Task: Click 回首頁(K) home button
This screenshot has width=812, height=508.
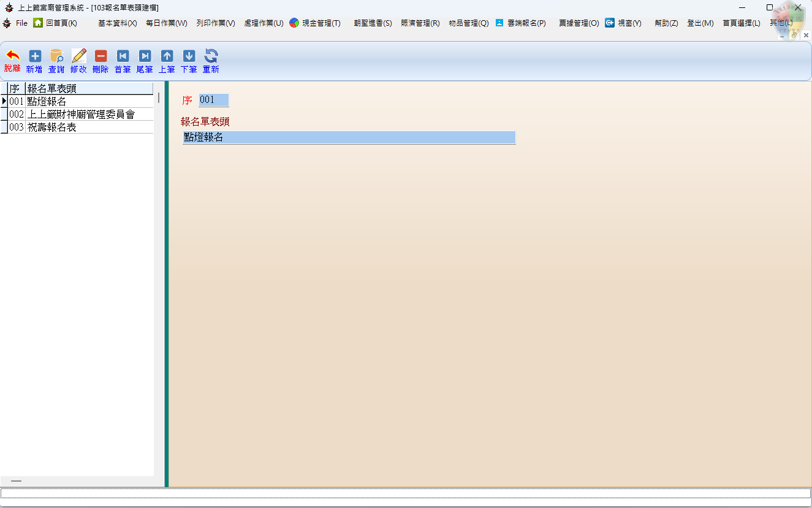Action: [x=55, y=23]
